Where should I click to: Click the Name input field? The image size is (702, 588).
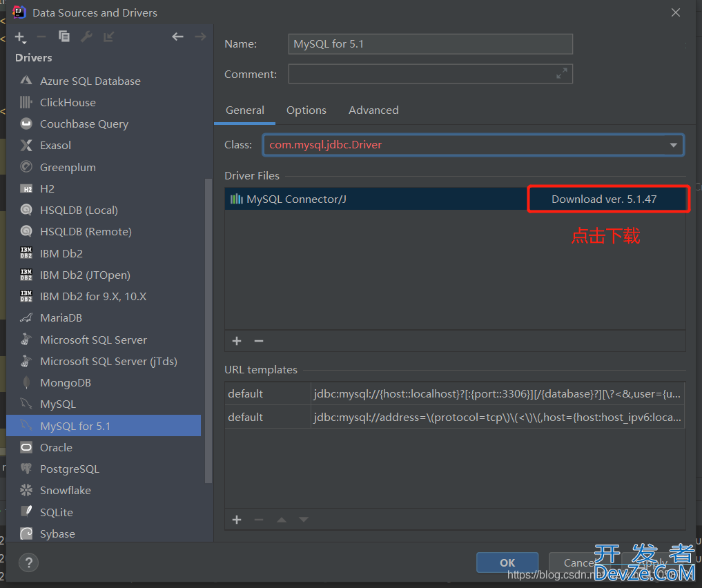[x=430, y=44]
